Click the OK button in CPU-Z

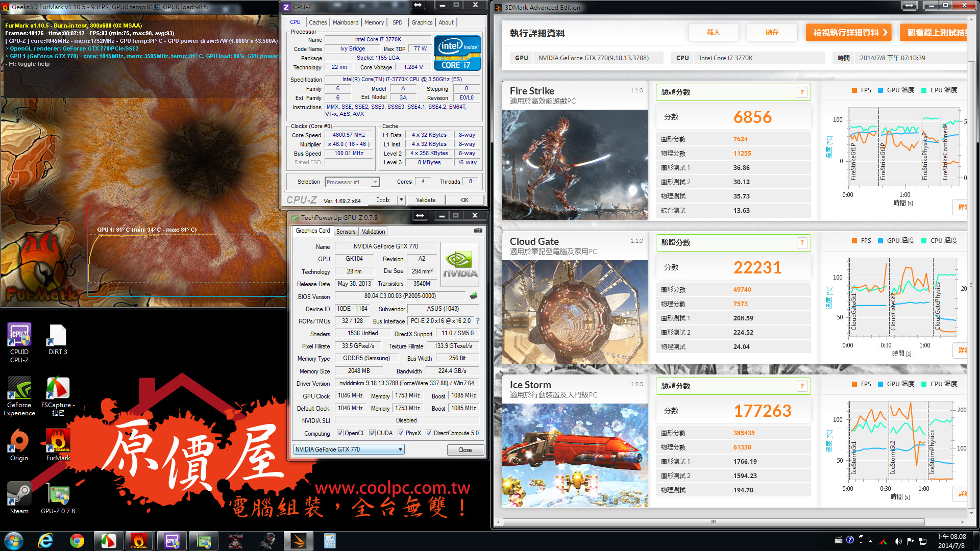pos(464,200)
